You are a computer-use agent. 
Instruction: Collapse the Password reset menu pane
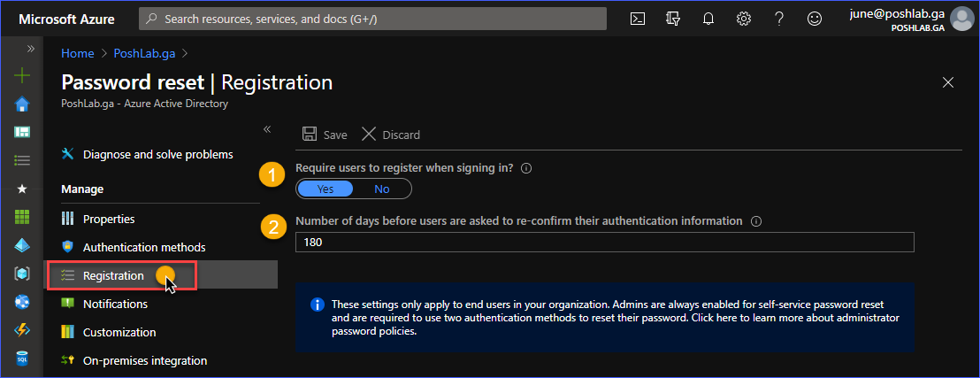(x=267, y=129)
